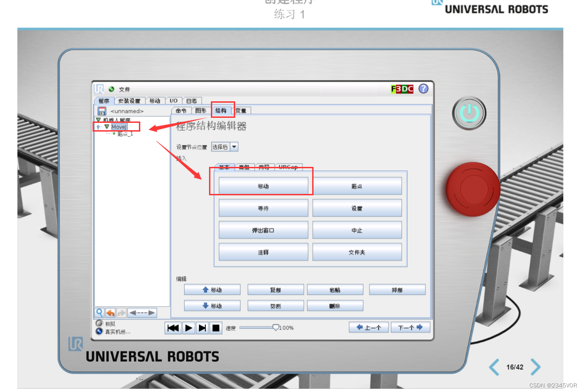Collapse the MoveJ node triangle
This screenshot has height=392, width=584.
(x=107, y=127)
